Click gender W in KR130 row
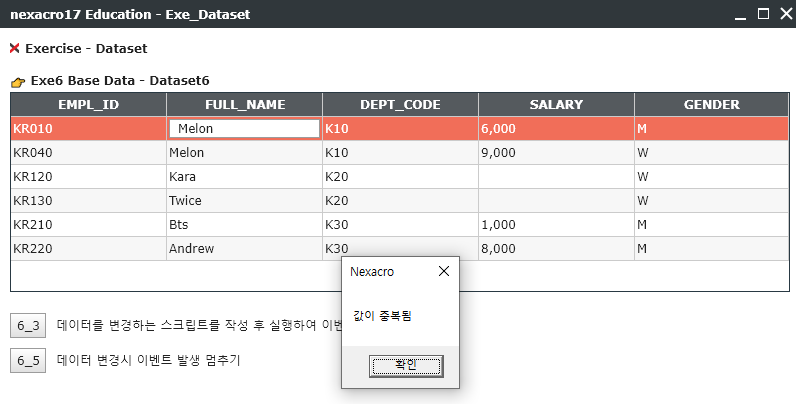The height and width of the screenshot is (404, 796). coord(712,200)
